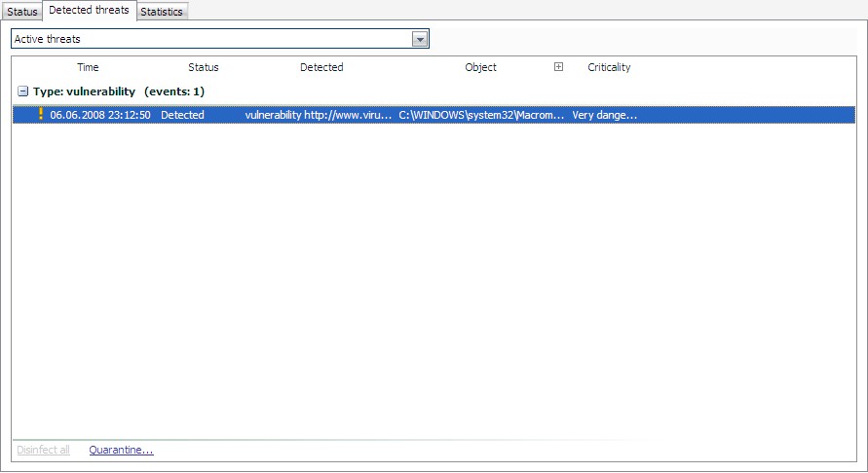Click the Active threats combo box field
This screenshot has width=868, height=473.
[x=220, y=39]
